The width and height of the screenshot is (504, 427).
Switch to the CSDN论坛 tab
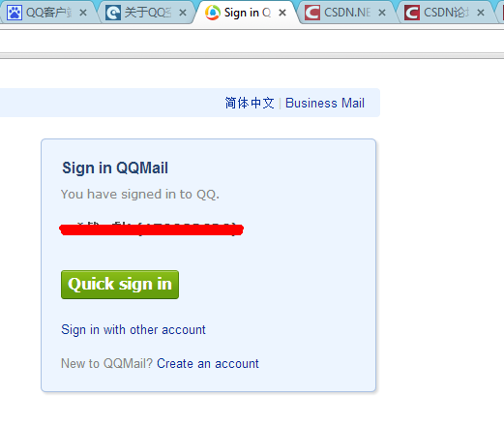[446, 13]
